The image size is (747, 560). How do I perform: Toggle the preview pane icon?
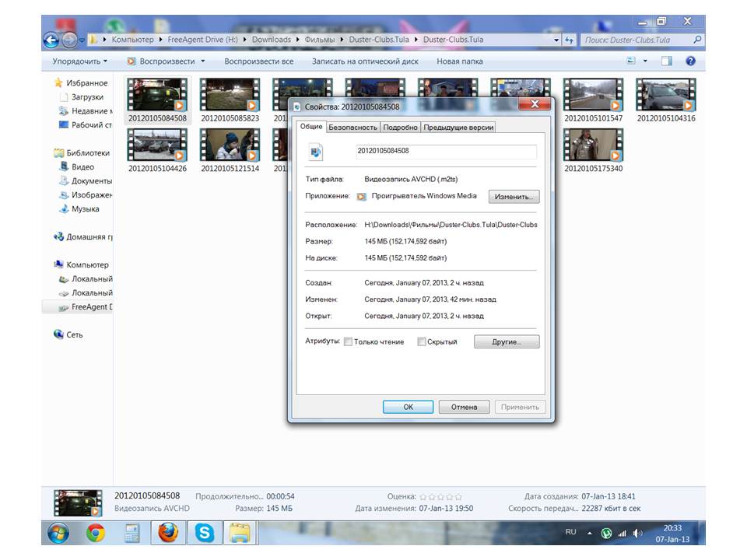point(667,61)
